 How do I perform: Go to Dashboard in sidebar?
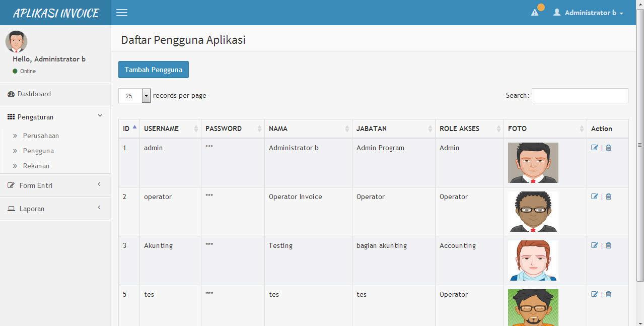point(34,94)
